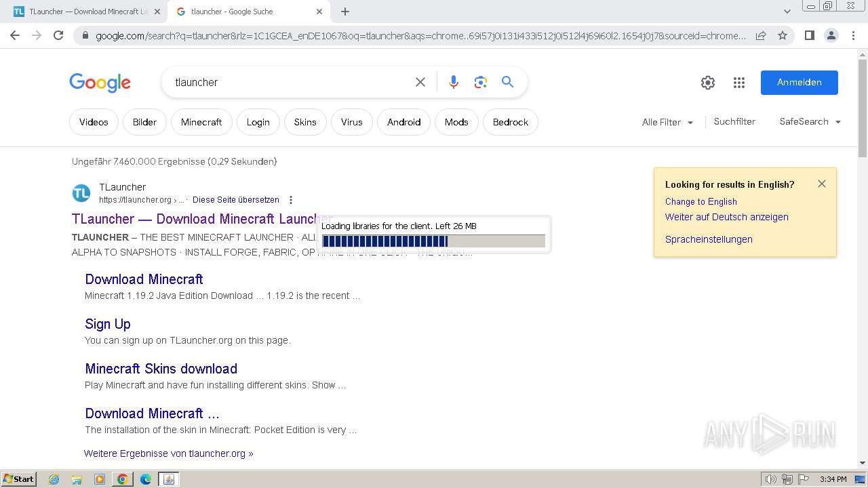
Task: View site info via the padlock
Action: pyautogui.click(x=85, y=36)
